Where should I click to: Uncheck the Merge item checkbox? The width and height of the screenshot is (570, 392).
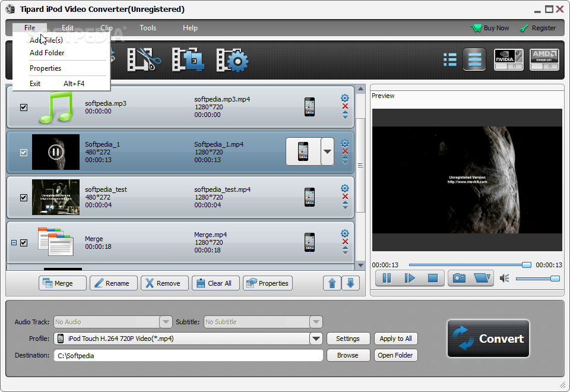24,242
